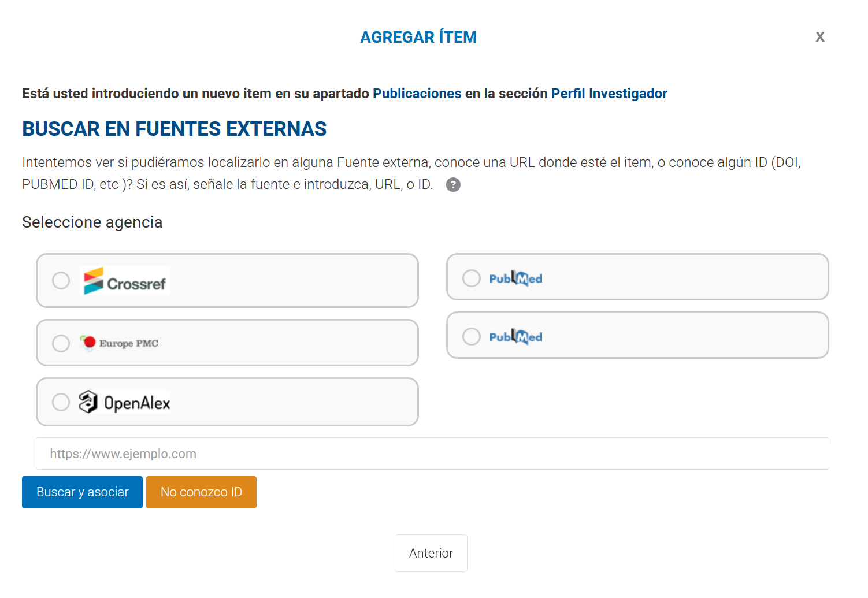868x598 pixels.
Task: Pick the first PubMed radio button
Action: 472,278
